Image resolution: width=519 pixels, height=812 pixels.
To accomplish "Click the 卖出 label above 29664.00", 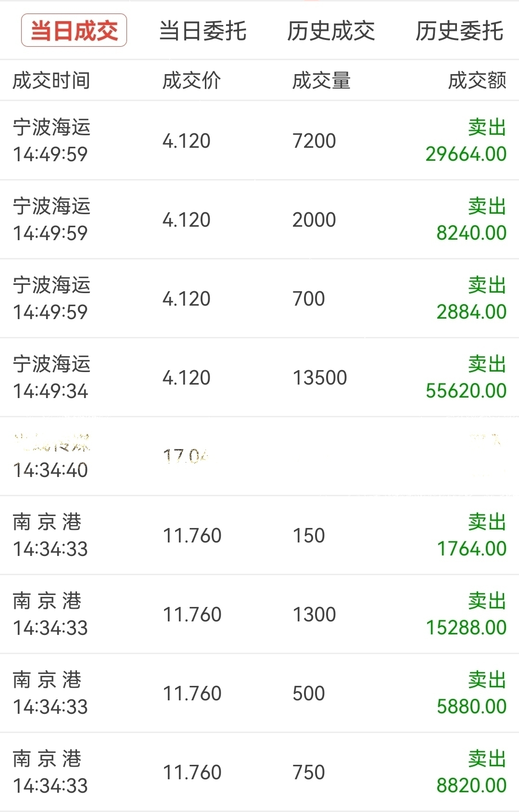I will (487, 128).
